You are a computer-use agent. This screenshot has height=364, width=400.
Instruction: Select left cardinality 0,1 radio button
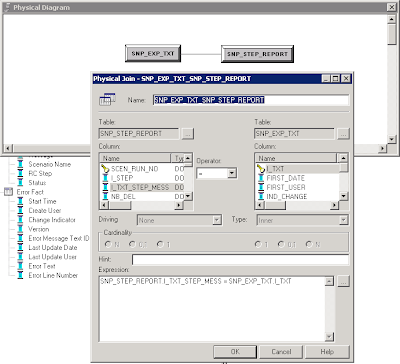[132, 244]
